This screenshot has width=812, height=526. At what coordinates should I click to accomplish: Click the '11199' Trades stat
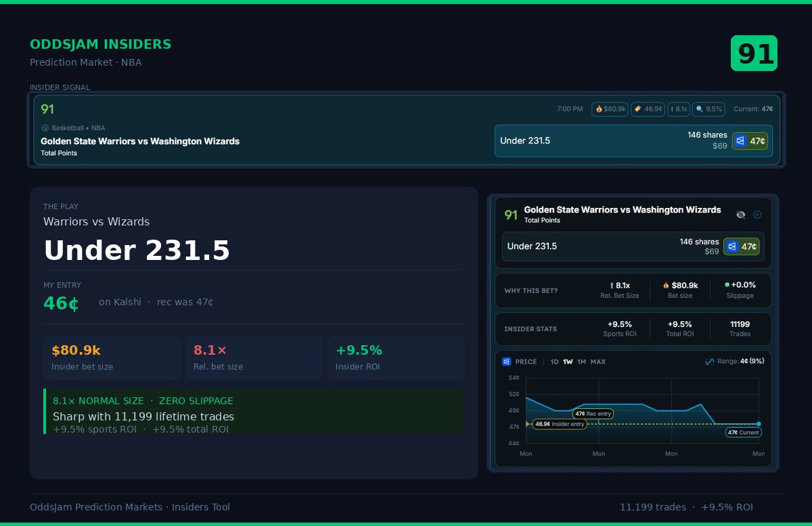tap(740, 328)
